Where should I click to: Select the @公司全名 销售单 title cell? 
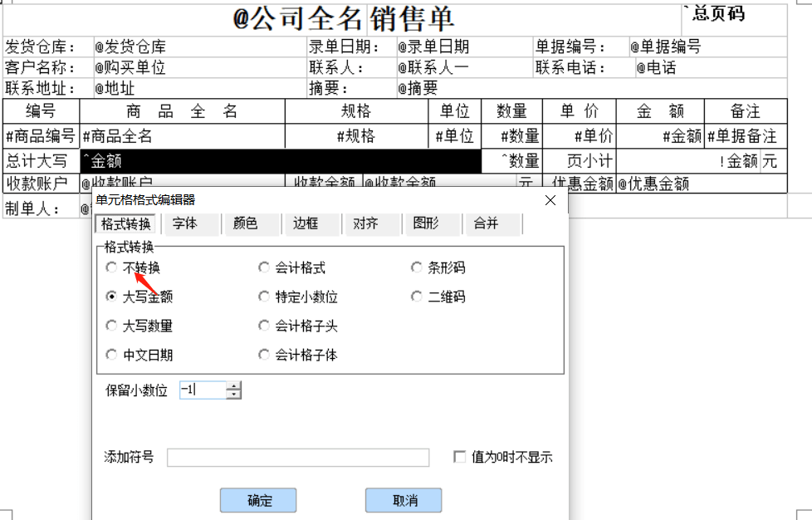click(x=342, y=20)
